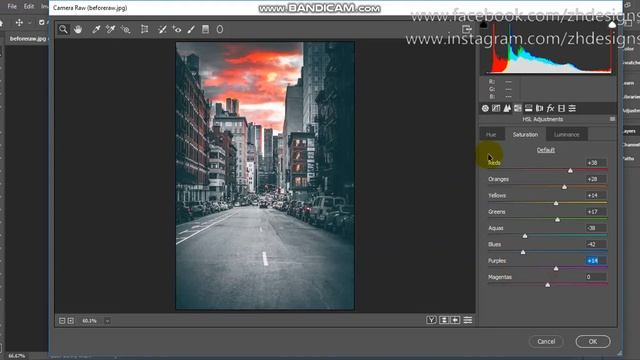This screenshot has height=360, width=640.
Task: Click the Purples saturation slider handle
Action: pyautogui.click(x=556, y=269)
